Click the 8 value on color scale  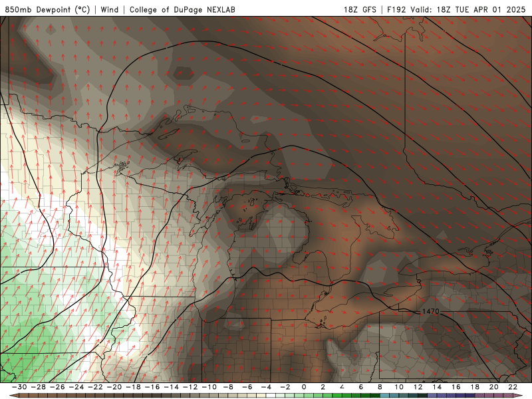380,387
